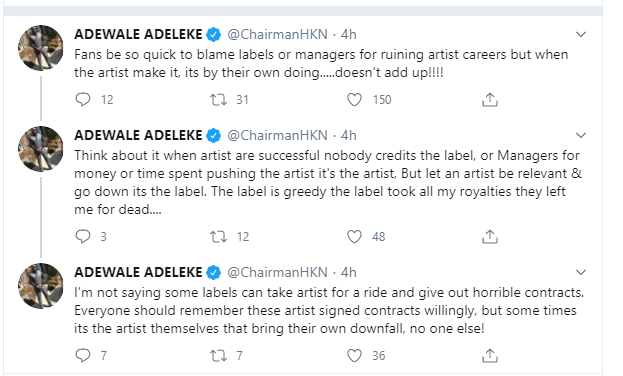
Task: Like the tweet with 48 likes
Action: pyautogui.click(x=354, y=236)
